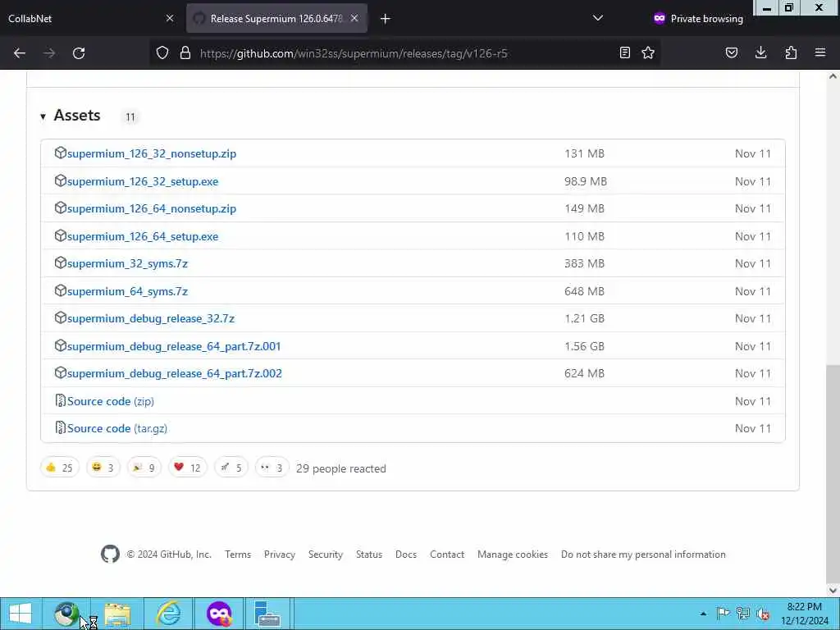The height and width of the screenshot is (630, 840).
Task: Close the CollabNet tab
Action: [170, 18]
